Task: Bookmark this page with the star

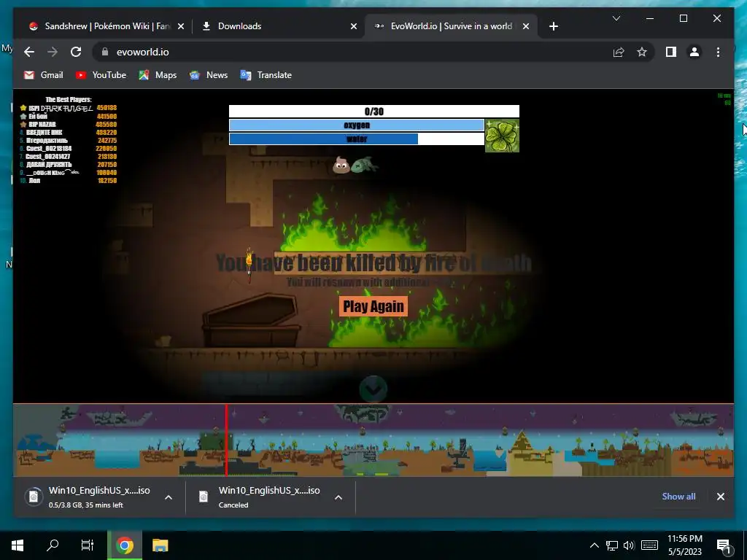Action: (x=642, y=52)
